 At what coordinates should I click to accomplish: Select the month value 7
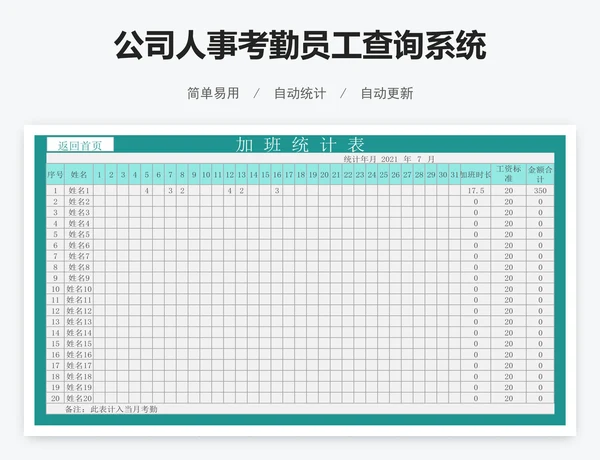[419, 159]
